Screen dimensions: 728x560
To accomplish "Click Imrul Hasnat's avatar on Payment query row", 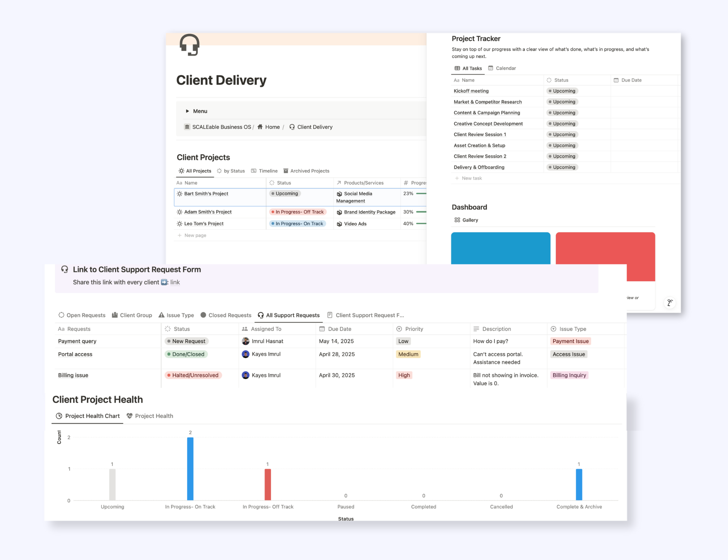I will click(246, 341).
